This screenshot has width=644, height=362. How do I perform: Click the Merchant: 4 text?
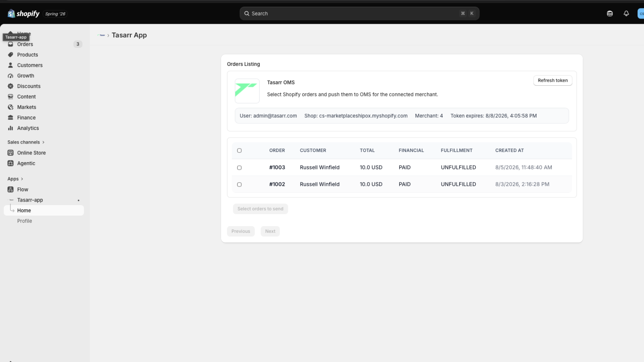[429, 116]
